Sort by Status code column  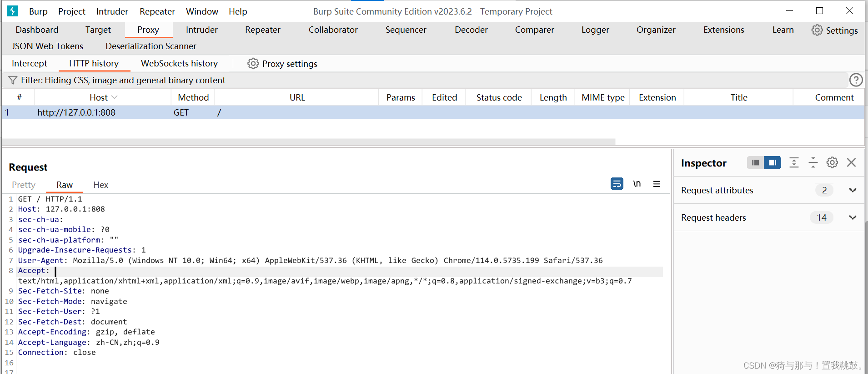point(499,97)
